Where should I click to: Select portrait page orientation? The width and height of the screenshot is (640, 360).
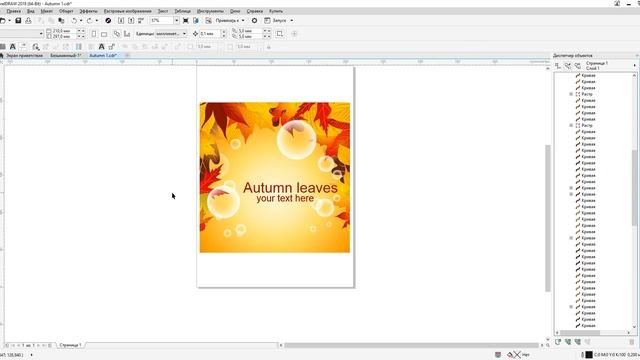pyautogui.click(x=94, y=34)
